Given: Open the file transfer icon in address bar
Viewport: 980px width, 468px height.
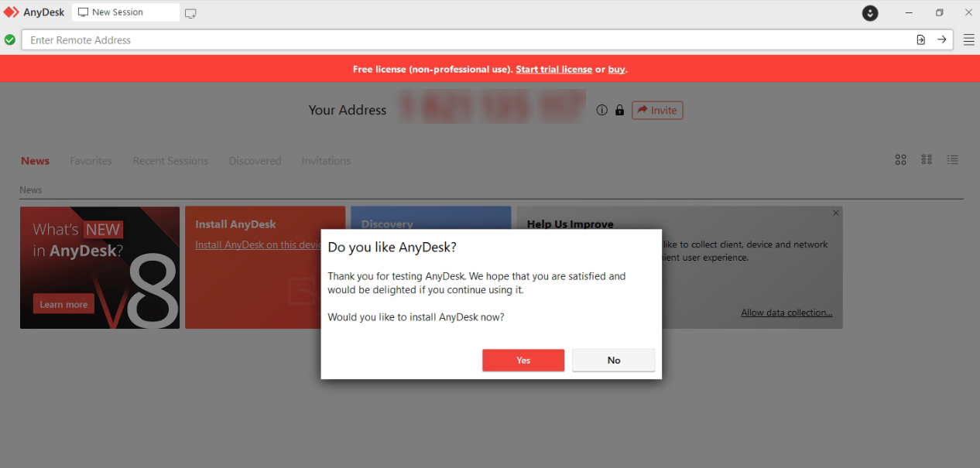Looking at the screenshot, I should pyautogui.click(x=920, y=40).
